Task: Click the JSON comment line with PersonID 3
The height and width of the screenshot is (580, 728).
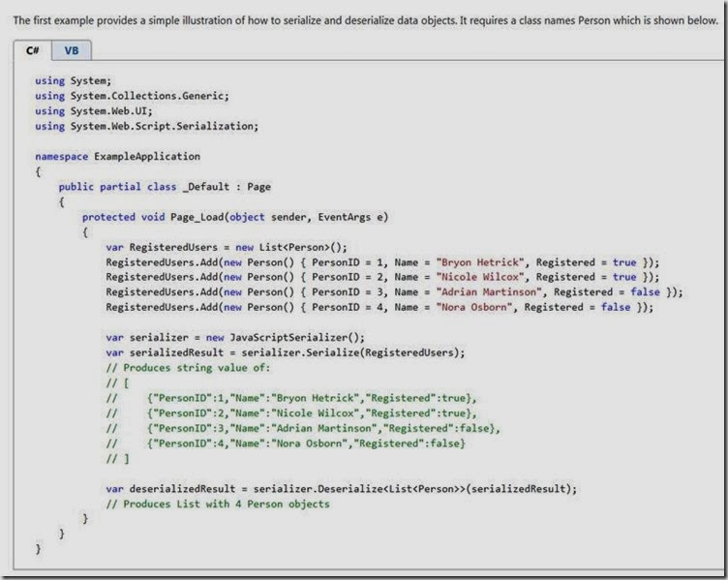Action: pyautogui.click(x=303, y=428)
